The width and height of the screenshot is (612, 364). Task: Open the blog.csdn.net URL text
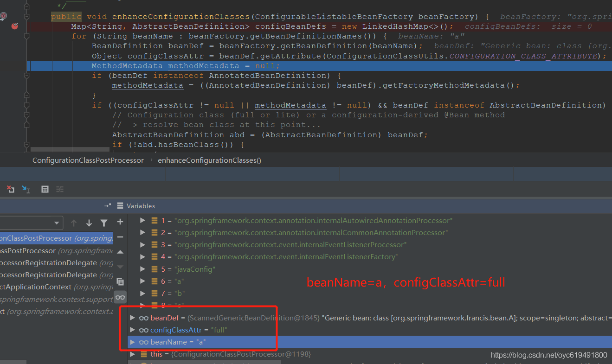[x=549, y=355]
